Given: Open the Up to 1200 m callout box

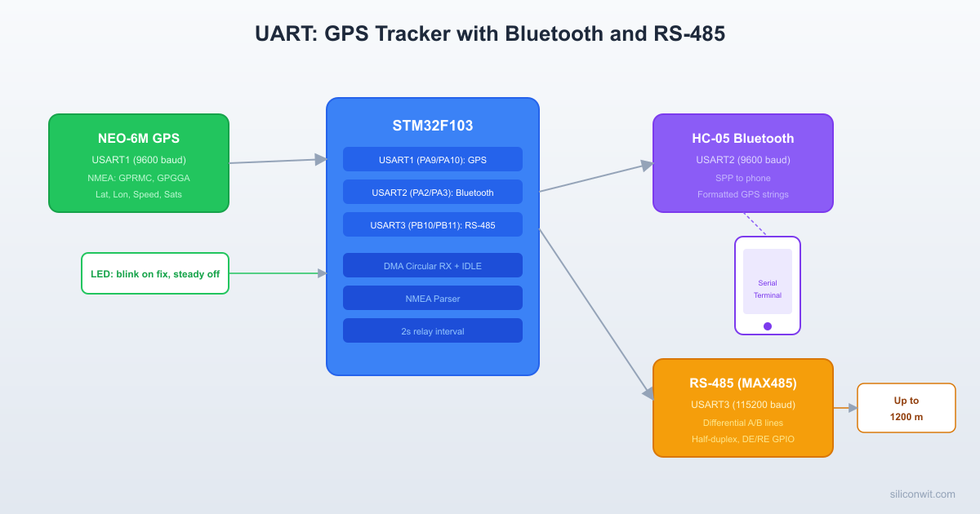Looking at the screenshot, I should click(x=906, y=407).
